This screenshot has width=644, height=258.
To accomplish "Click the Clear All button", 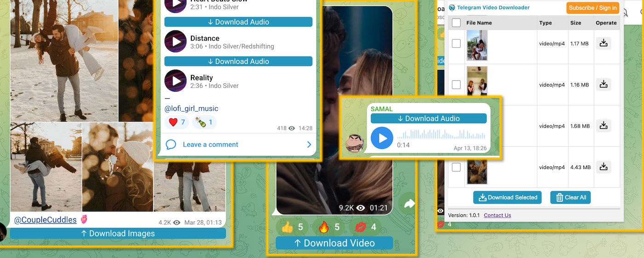I will (x=570, y=198).
